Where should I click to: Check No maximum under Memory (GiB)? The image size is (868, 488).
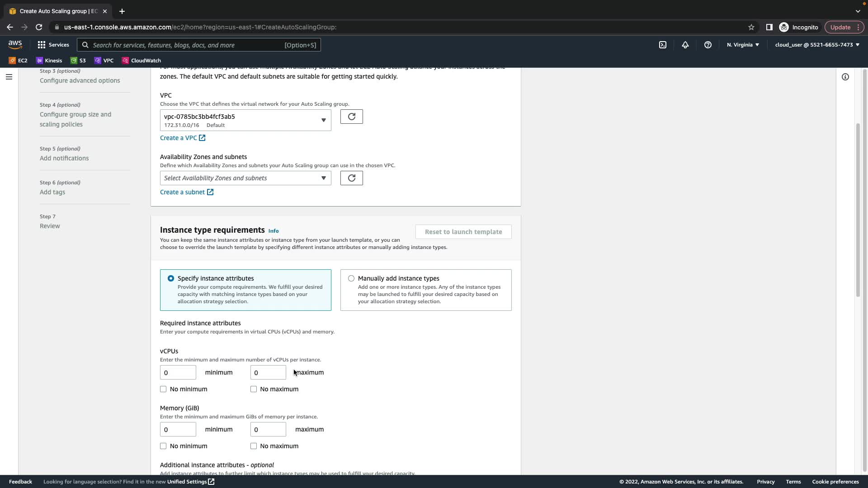pos(254,446)
